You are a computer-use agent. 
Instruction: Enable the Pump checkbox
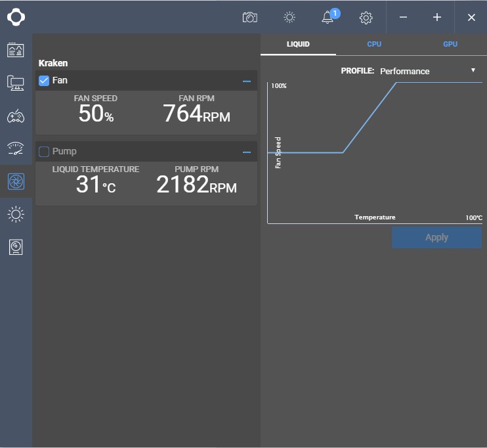(44, 152)
